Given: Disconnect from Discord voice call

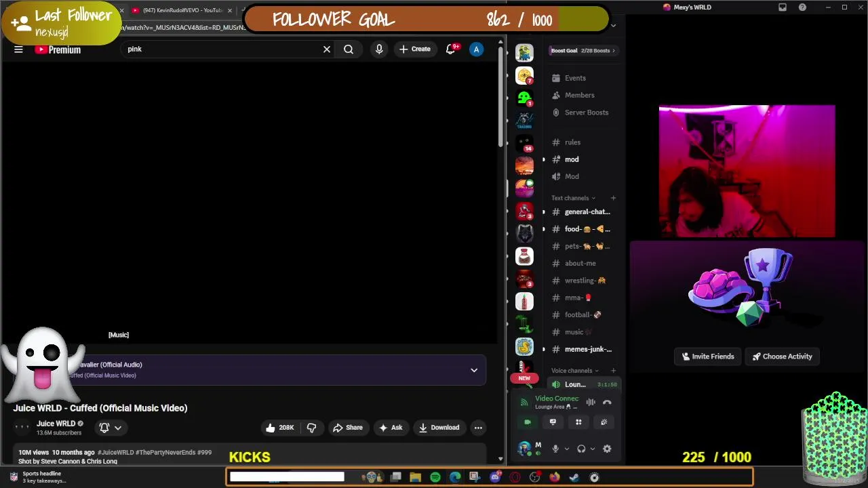Looking at the screenshot, I should point(607,403).
